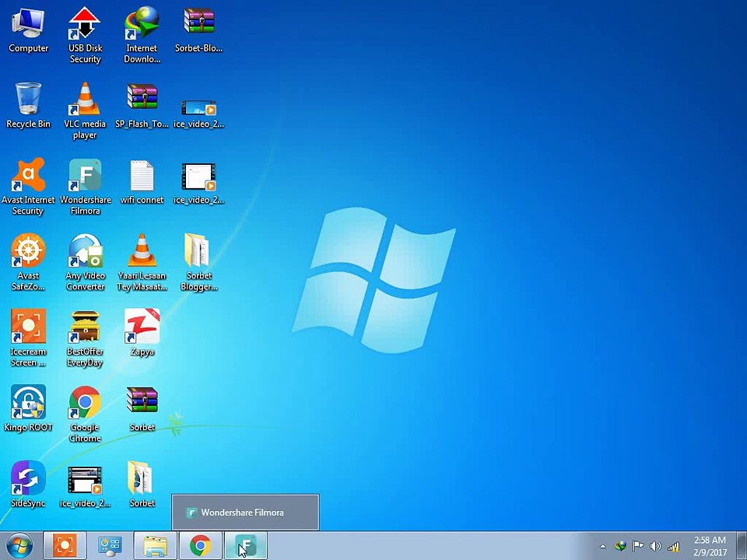Click Wondershare Filmora taskbar button
The width and height of the screenshot is (747, 560).
pyautogui.click(x=246, y=546)
